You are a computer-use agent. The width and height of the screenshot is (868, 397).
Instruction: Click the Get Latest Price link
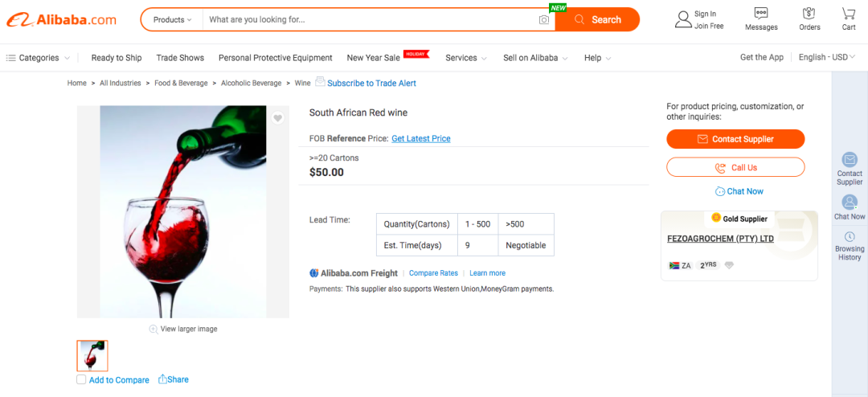point(420,138)
